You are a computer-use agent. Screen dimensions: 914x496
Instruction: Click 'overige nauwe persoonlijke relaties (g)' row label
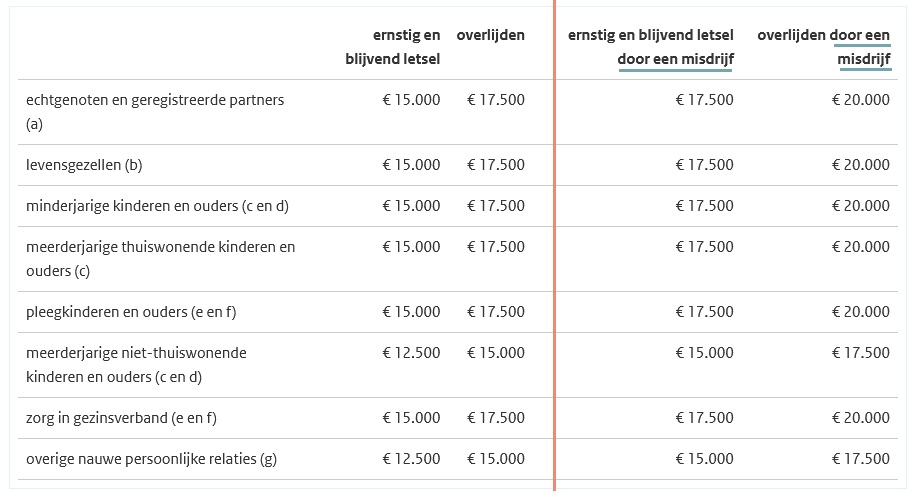pyautogui.click(x=151, y=459)
